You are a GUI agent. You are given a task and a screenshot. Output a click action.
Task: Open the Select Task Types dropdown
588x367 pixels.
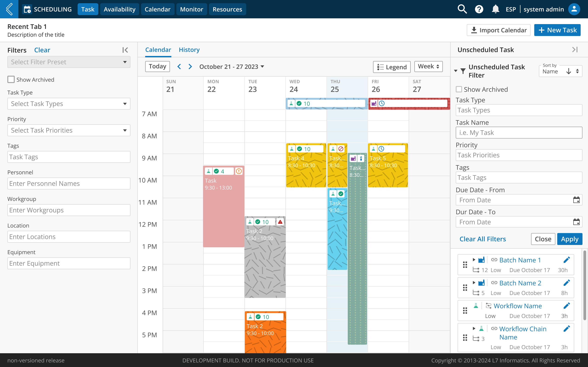tap(69, 104)
